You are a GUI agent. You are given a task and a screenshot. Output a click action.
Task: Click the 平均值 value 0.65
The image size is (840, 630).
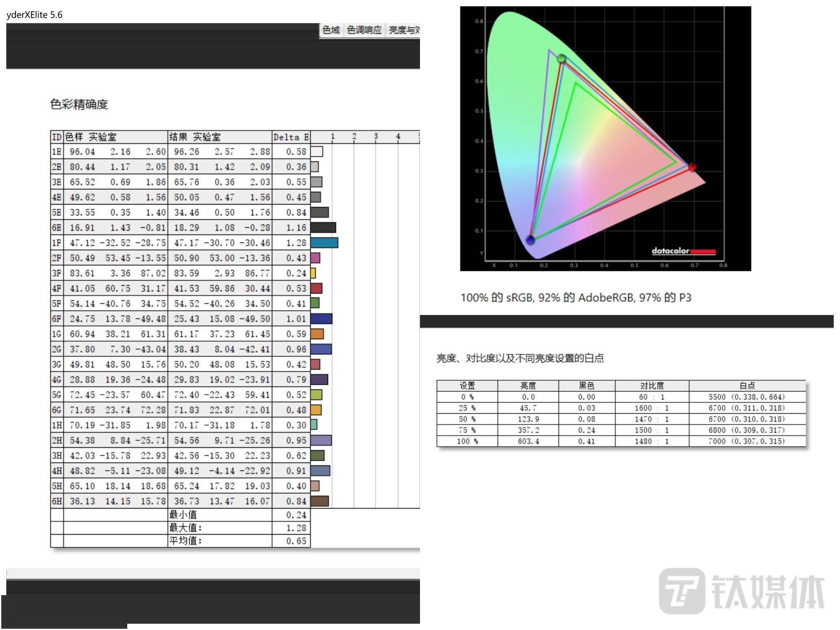(x=296, y=541)
